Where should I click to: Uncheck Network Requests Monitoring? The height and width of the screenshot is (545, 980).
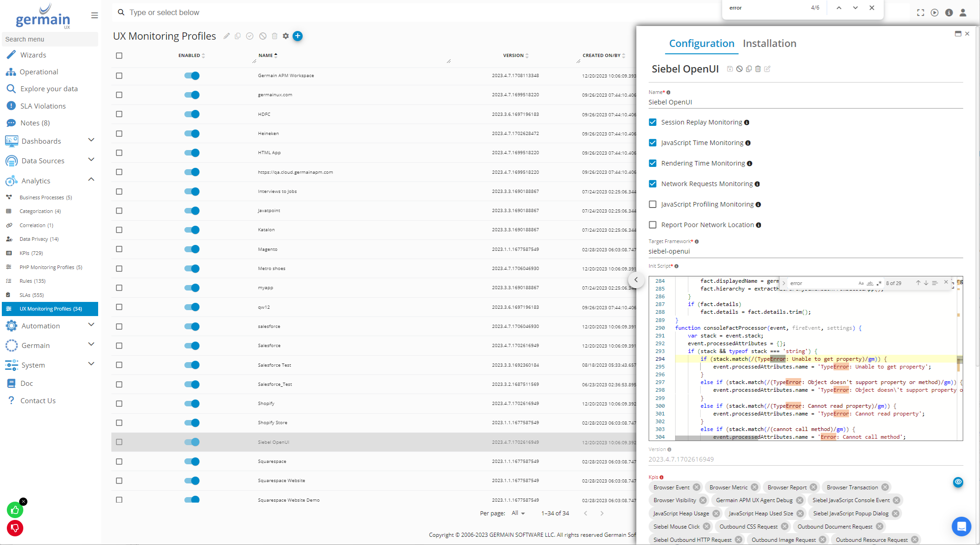pyautogui.click(x=653, y=184)
